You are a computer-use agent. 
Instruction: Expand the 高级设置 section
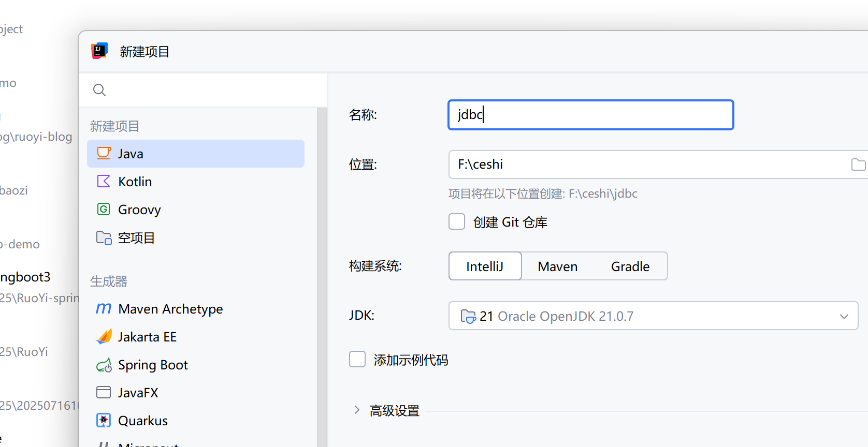(357, 410)
